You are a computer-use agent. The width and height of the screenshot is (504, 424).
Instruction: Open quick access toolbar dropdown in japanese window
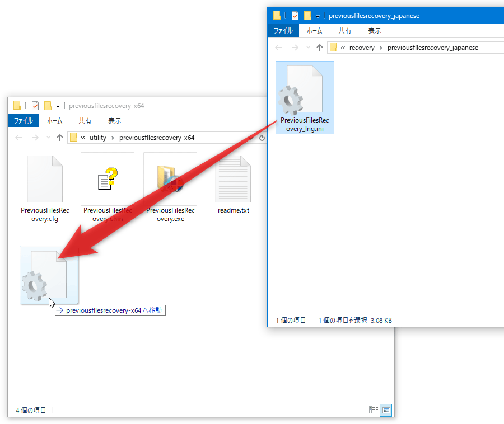click(318, 16)
